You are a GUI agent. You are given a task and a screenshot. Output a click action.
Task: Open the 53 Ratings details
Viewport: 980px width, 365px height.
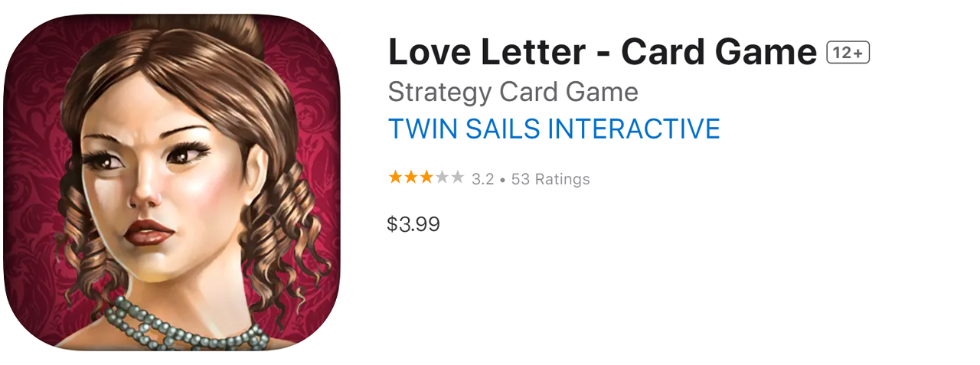pos(550,179)
